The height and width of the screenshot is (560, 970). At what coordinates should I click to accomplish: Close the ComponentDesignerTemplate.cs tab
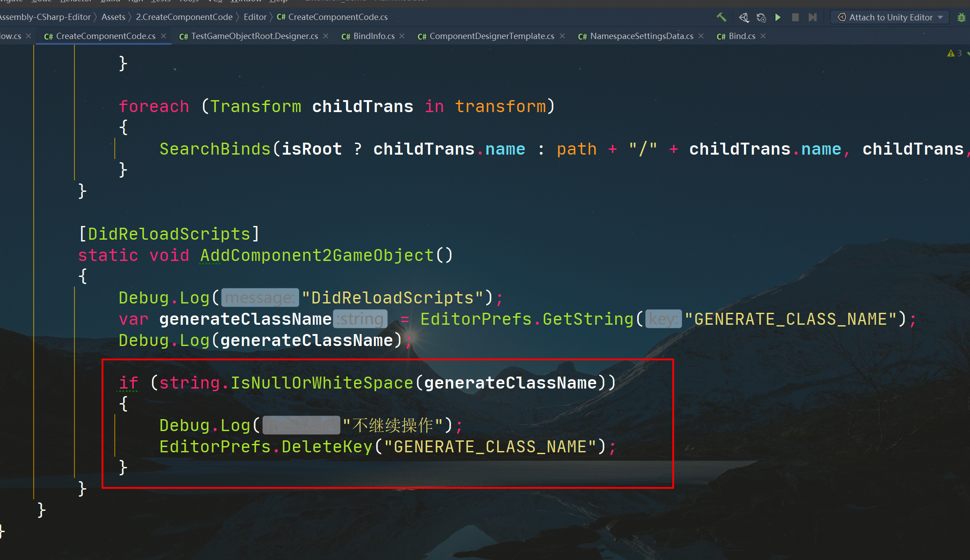coord(562,36)
